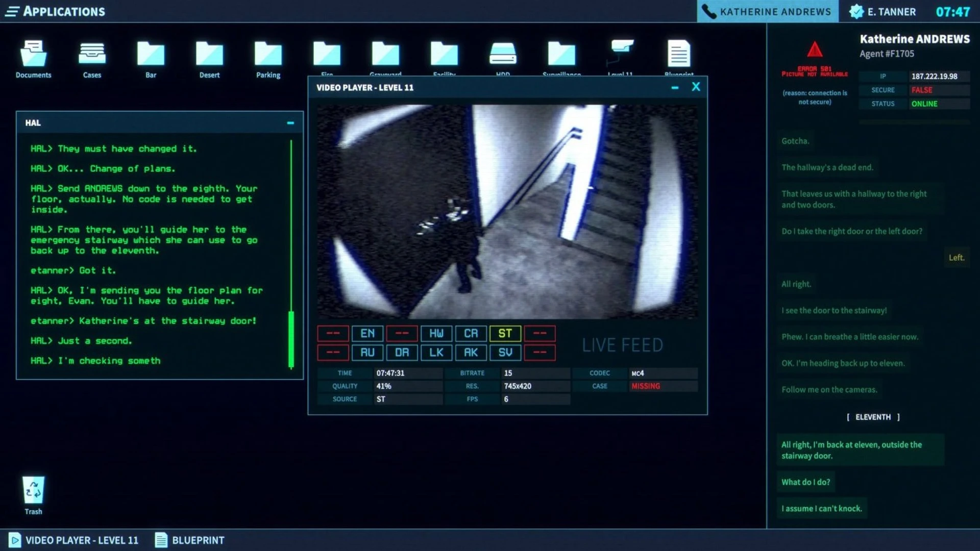This screenshot has height=551, width=980.
Task: Click the LIVE FEED label
Action: [x=622, y=345]
